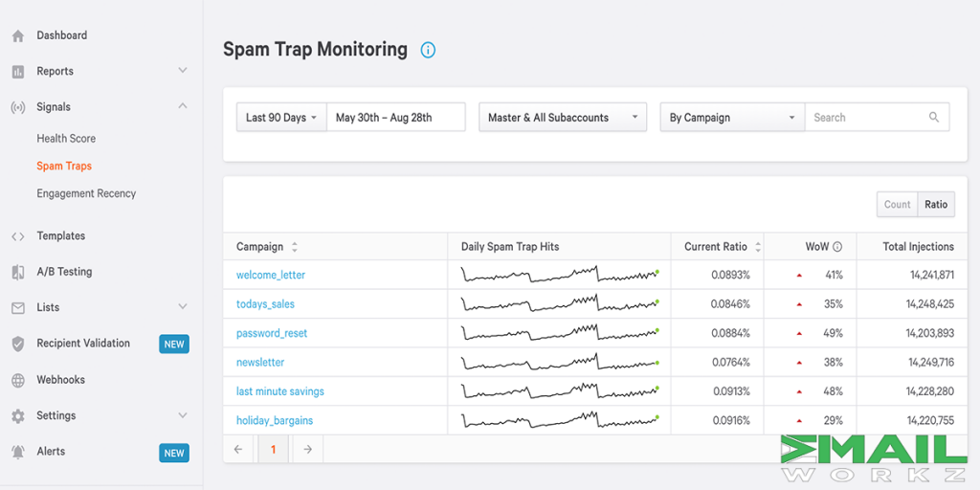Viewport: 980px width, 490px height.
Task: Open the By Campaign dropdown
Action: point(731,118)
